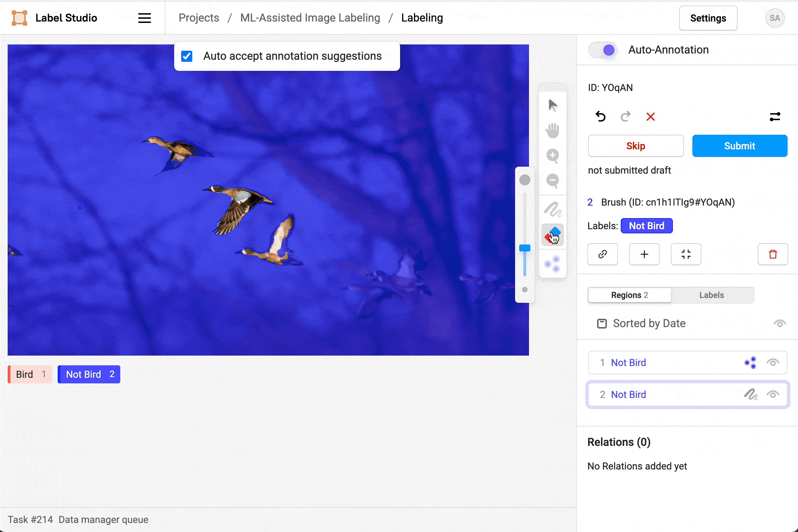
Task: Open the hamburger navigation menu
Action: pyautogui.click(x=144, y=18)
